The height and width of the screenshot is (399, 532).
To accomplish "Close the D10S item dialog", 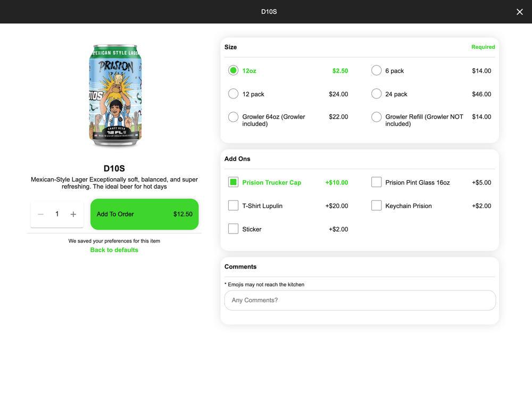I will coord(519,12).
